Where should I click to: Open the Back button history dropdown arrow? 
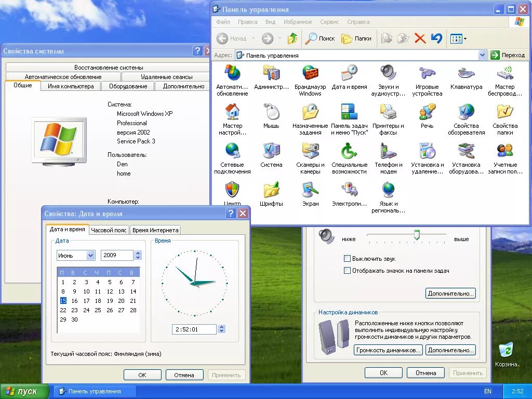click(x=253, y=38)
